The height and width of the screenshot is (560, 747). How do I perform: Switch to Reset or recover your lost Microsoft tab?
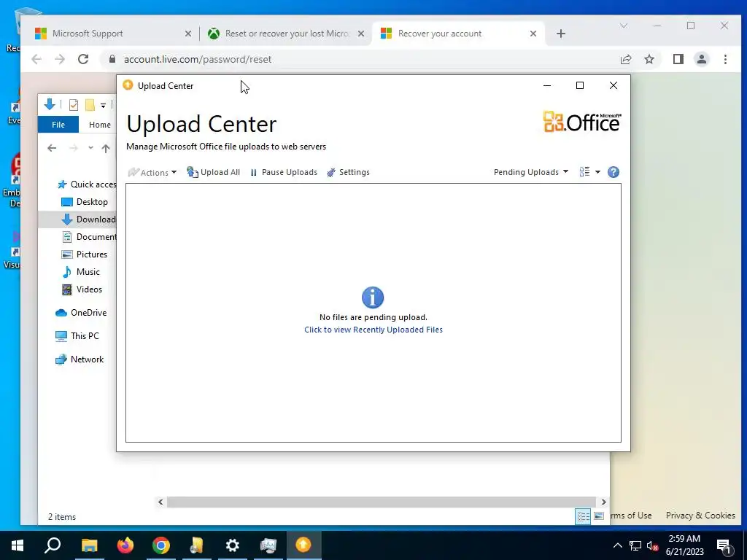click(285, 34)
